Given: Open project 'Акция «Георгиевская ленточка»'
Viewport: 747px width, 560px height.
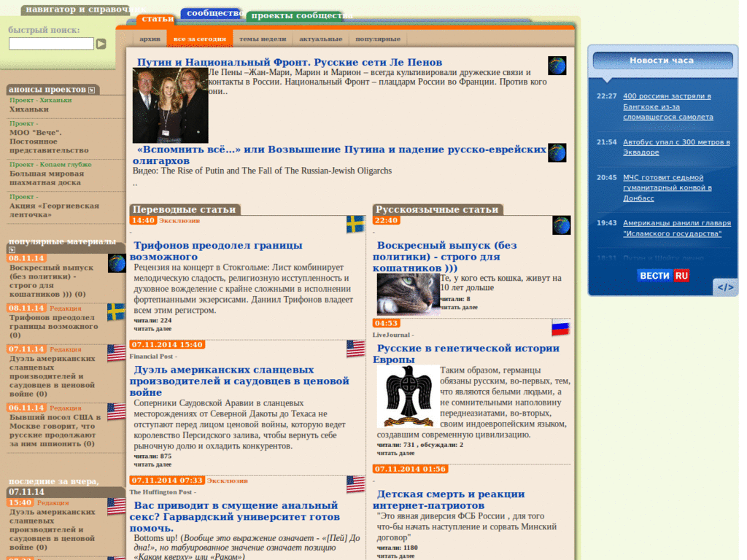Looking at the screenshot, I should tap(54, 210).
